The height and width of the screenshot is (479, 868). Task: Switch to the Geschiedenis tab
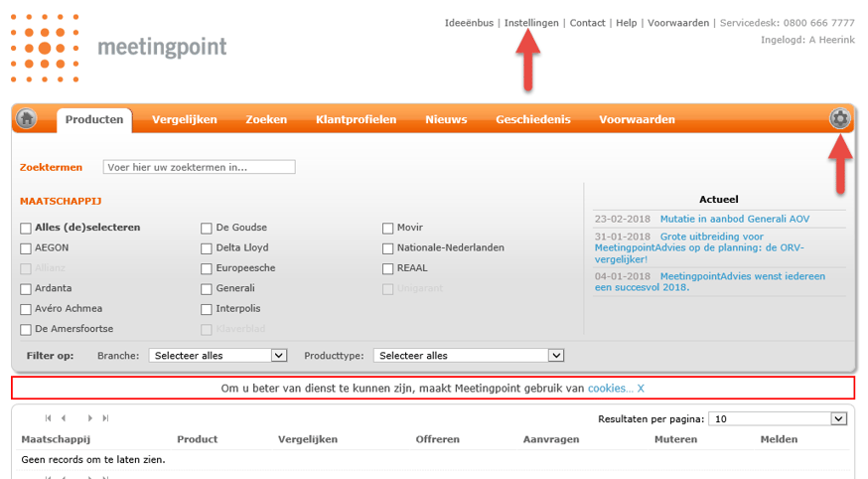tap(533, 119)
